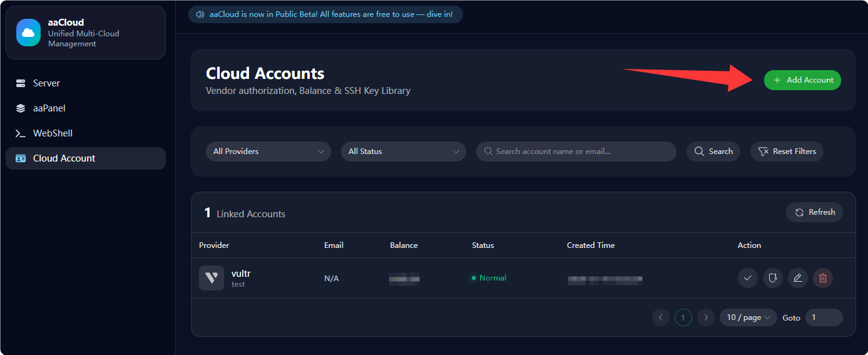Click the WebShell terminal icon in the sidebar
The image size is (868, 355).
[x=21, y=133]
